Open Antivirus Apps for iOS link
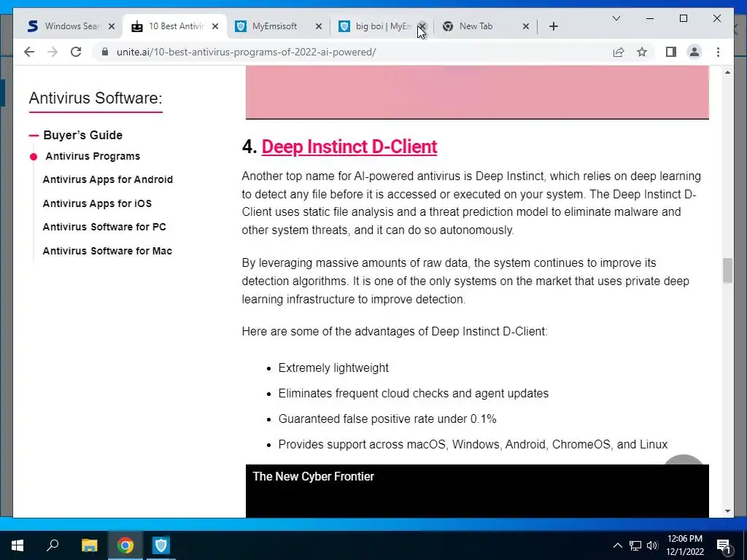The width and height of the screenshot is (747, 560). tap(97, 203)
